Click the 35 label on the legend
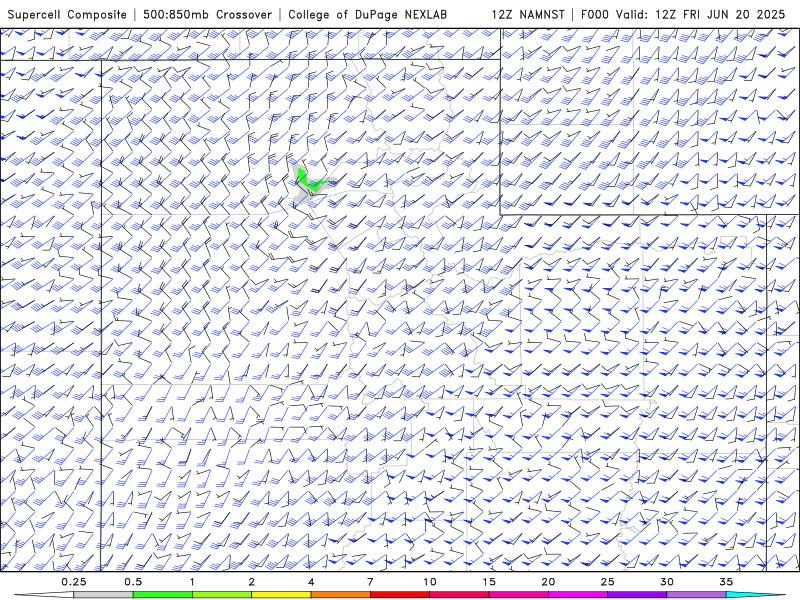This screenshot has height=600, width=800. click(x=726, y=582)
